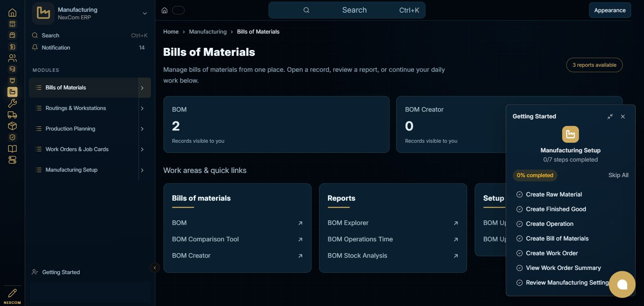
Task: Open the open-book icon in the rail
Action: (x=13, y=149)
